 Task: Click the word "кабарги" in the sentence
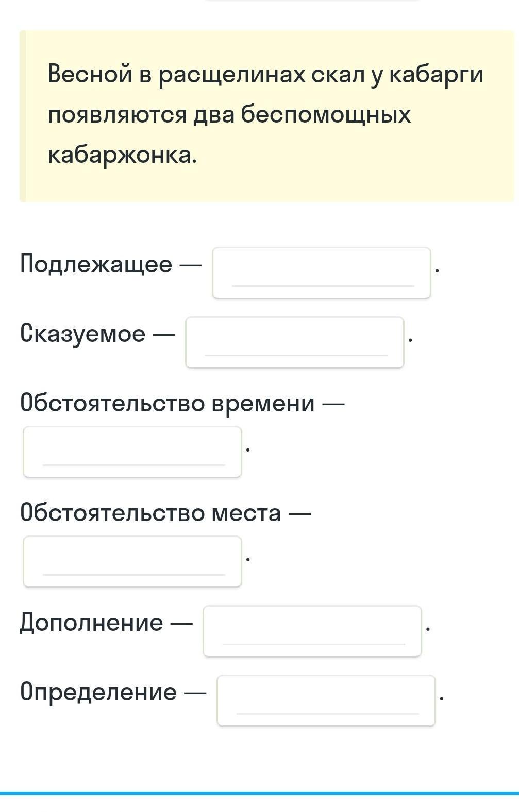tap(436, 75)
